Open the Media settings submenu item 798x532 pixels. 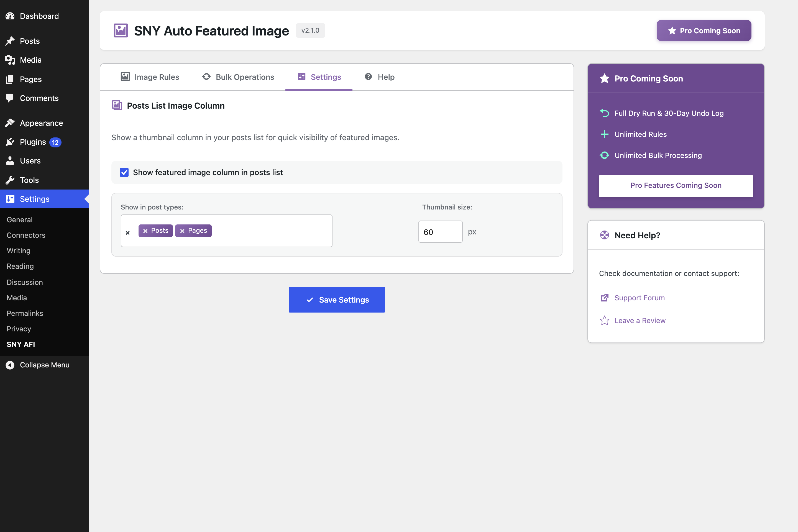point(17,298)
